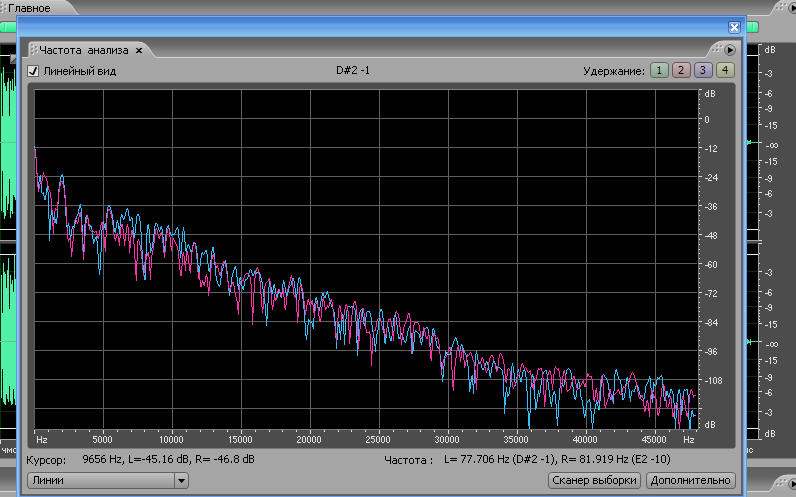Expand the Линии graph style dropdown
Image resolution: width=796 pixels, height=497 pixels.
pyautogui.click(x=181, y=481)
